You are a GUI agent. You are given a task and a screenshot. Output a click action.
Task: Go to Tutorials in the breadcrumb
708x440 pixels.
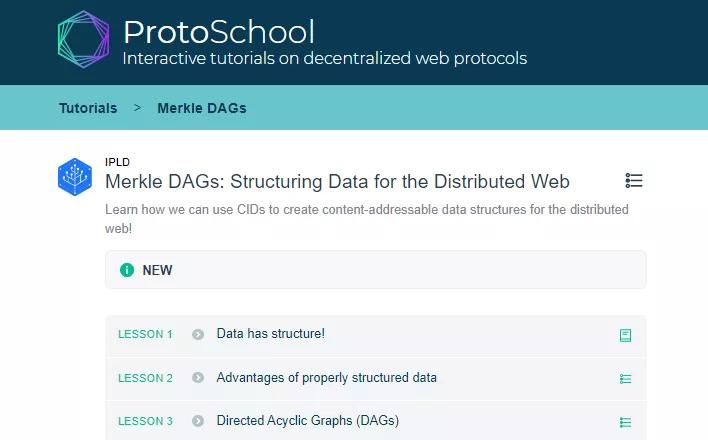click(x=88, y=108)
